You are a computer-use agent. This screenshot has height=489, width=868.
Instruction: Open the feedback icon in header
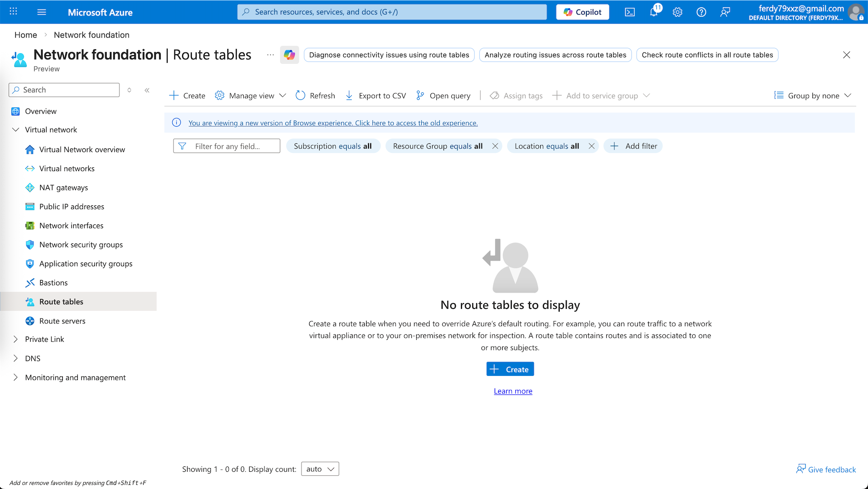pyautogui.click(x=725, y=12)
